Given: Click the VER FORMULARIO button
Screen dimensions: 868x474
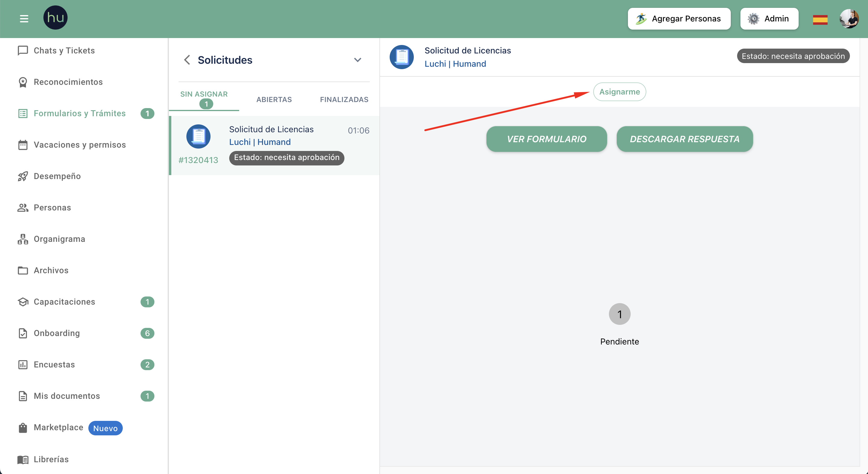Looking at the screenshot, I should click(546, 139).
